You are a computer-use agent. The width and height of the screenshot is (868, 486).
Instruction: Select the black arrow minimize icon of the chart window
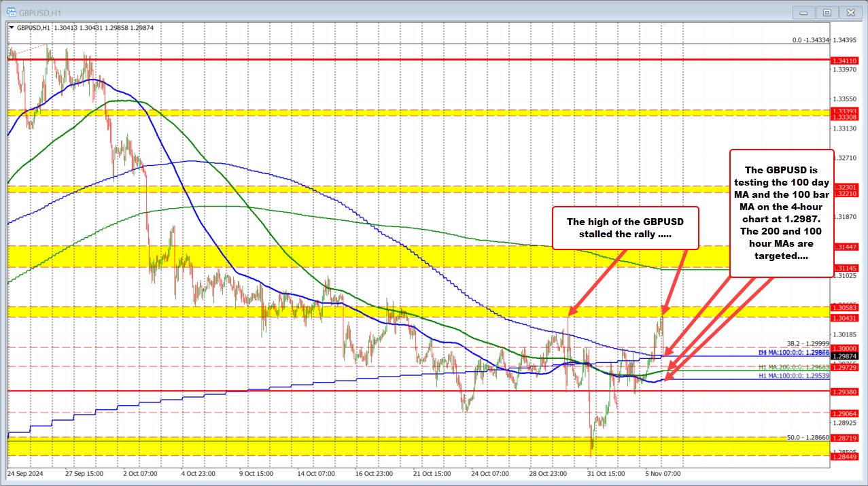[803, 12]
